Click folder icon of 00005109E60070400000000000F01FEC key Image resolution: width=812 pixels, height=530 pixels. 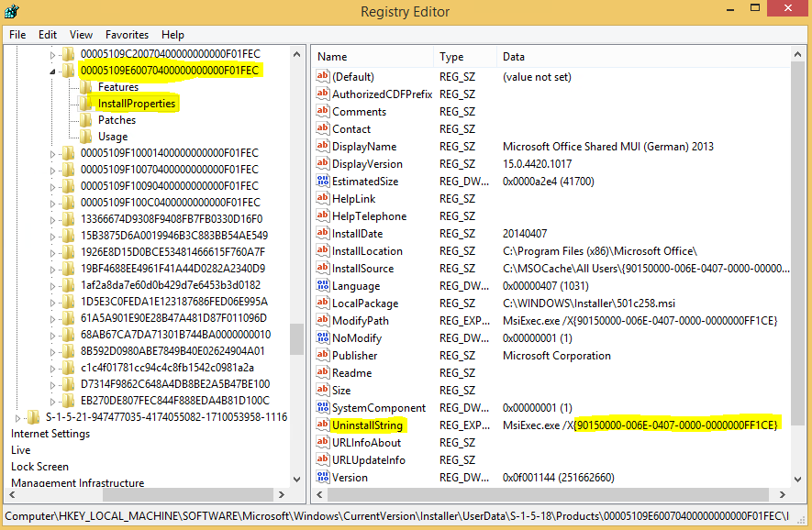click(x=69, y=71)
